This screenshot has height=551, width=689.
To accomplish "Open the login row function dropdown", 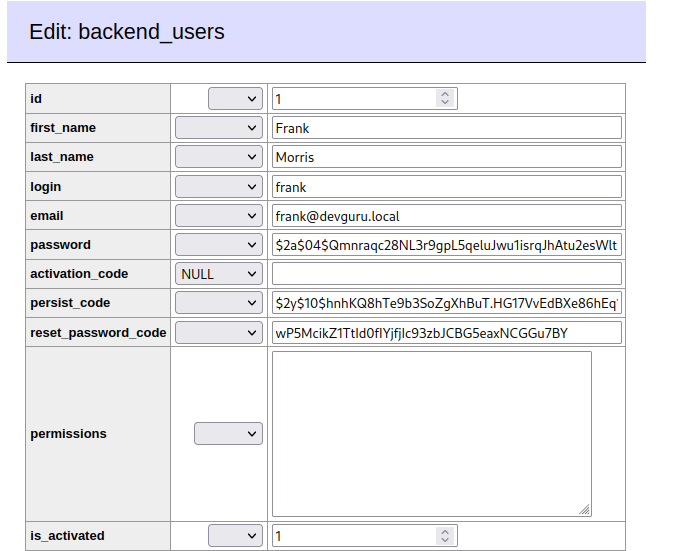I will click(x=218, y=186).
